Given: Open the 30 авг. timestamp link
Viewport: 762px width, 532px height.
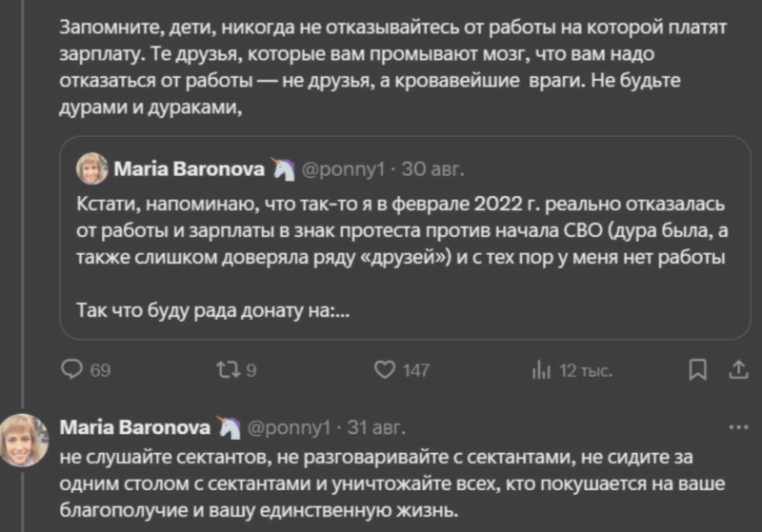Looking at the screenshot, I should coord(432,170).
